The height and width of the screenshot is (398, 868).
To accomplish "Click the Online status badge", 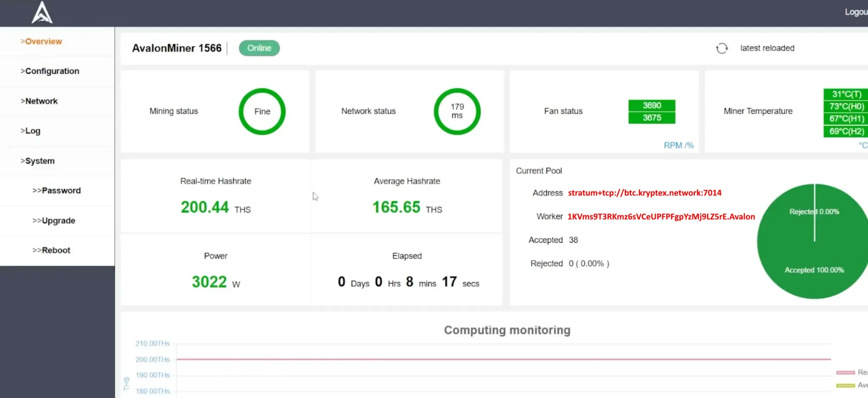I will [259, 48].
